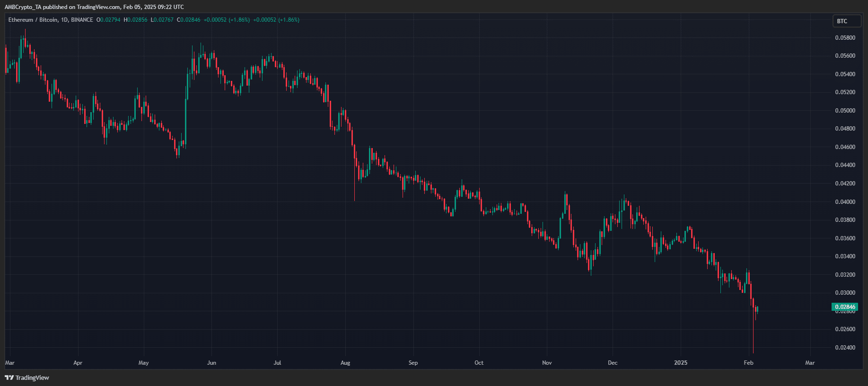Select the Ethereum / Bitcoin symbol title

click(x=33, y=20)
